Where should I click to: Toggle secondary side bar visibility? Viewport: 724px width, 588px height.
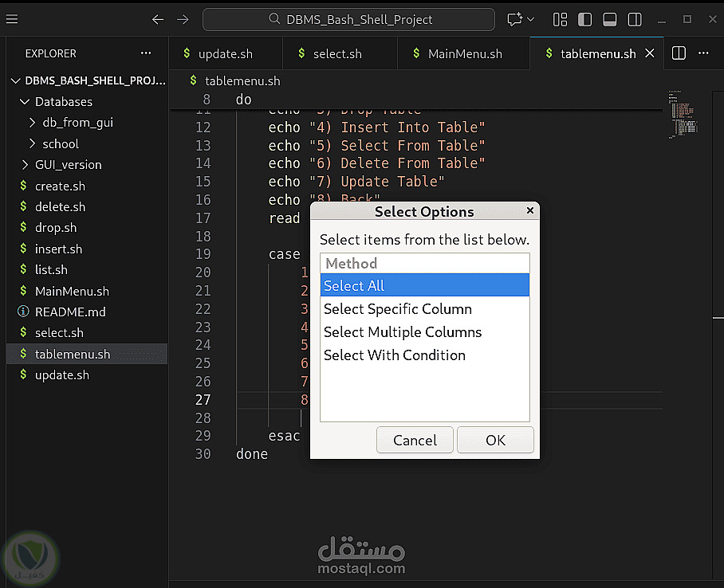coord(635,19)
